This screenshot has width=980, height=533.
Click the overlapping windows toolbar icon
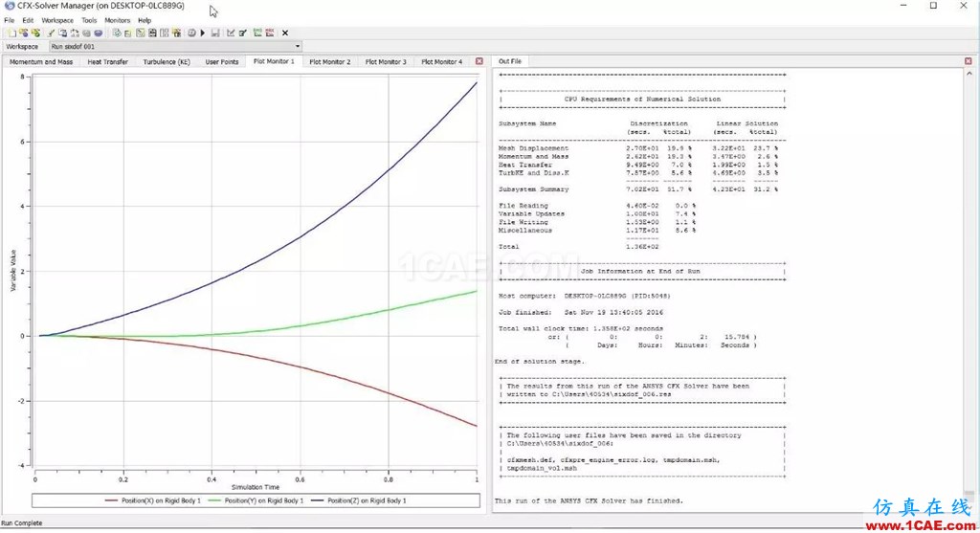pos(62,33)
